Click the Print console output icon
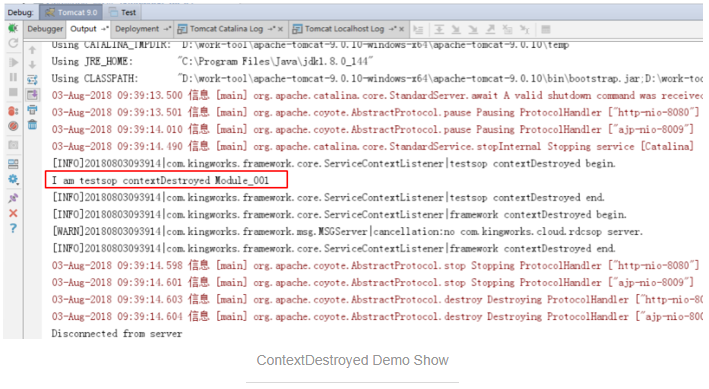 [32, 110]
